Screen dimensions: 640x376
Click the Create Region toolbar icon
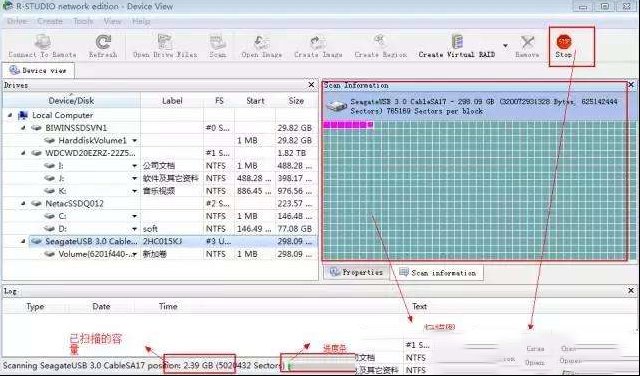(380, 46)
